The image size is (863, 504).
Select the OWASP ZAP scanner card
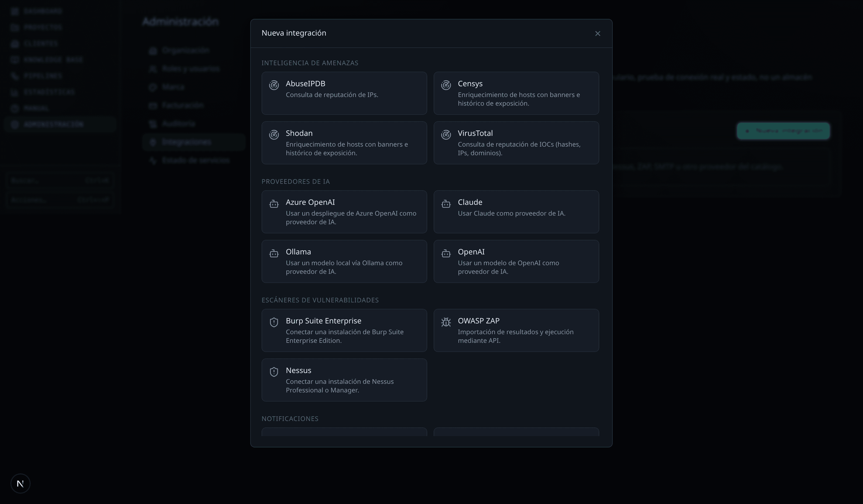pos(516,330)
